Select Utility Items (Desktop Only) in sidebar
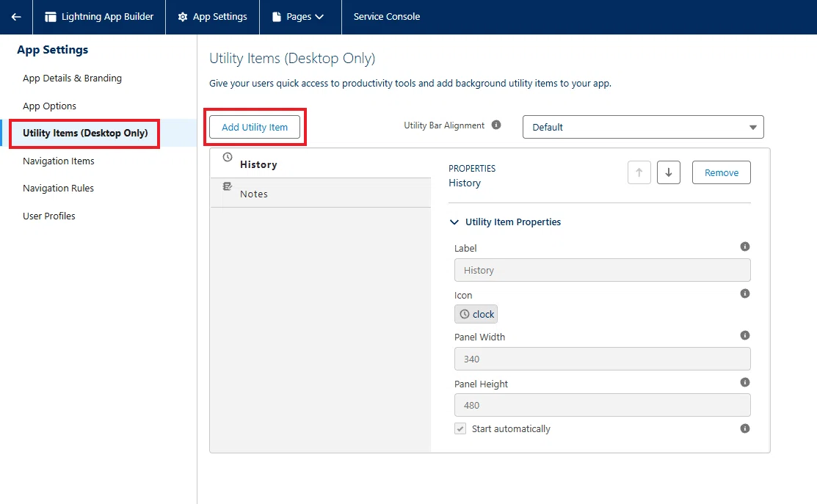The height and width of the screenshot is (504, 817). point(85,134)
